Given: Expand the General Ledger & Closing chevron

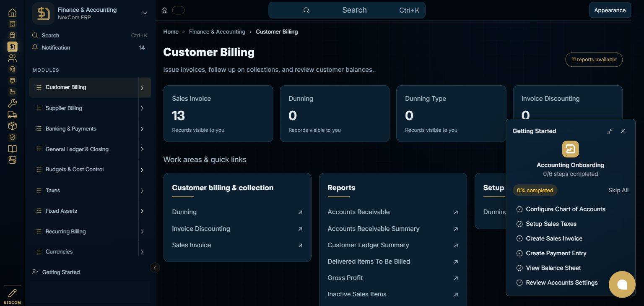Looking at the screenshot, I should (x=142, y=149).
